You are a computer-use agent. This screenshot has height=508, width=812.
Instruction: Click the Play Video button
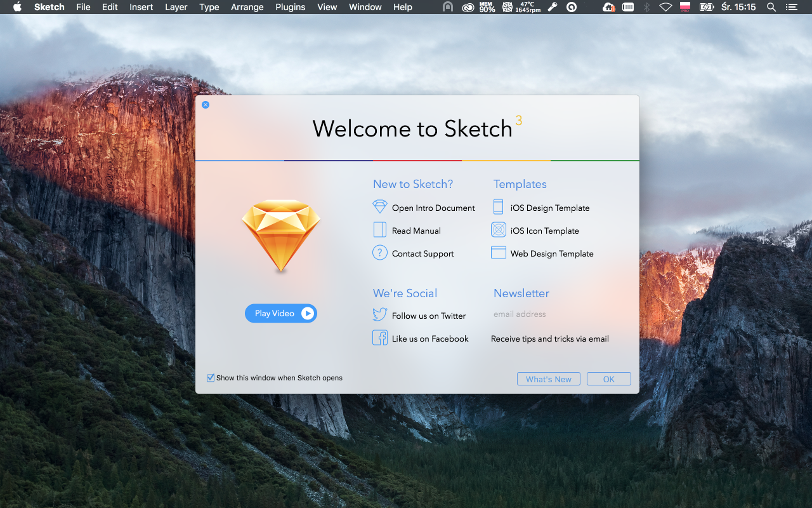(281, 313)
